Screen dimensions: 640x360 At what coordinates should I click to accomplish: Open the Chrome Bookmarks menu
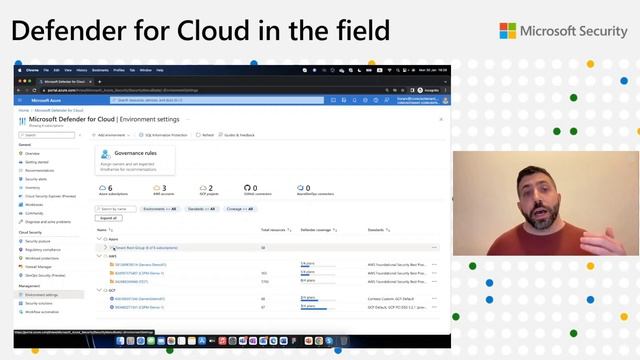[x=100, y=70]
